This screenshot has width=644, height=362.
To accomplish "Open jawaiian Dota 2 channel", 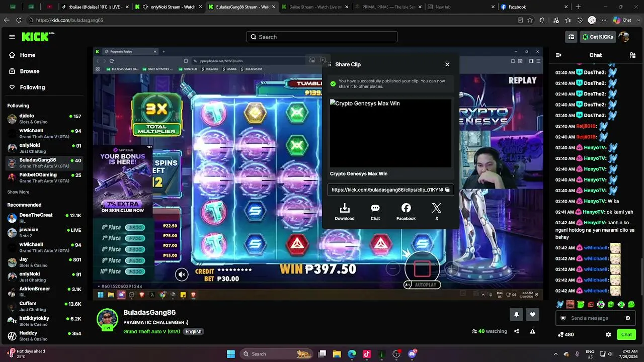I will pos(44,232).
